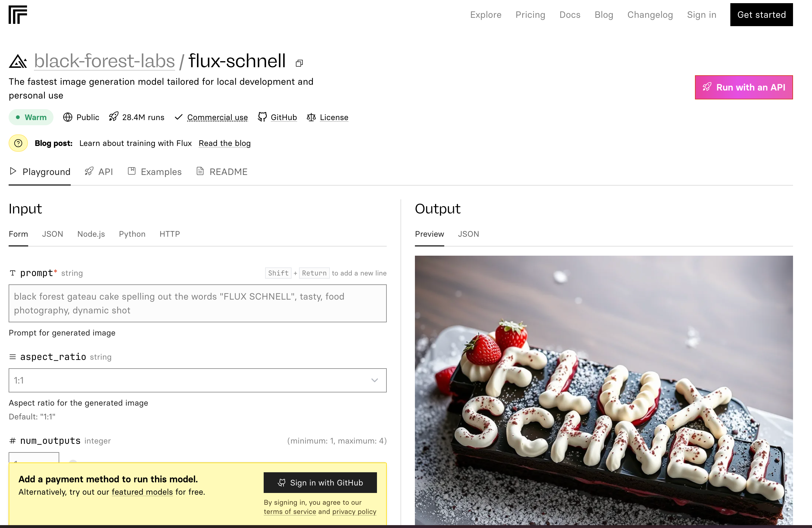This screenshot has width=812, height=528.
Task: Click the prompt text input field
Action: pos(198,303)
